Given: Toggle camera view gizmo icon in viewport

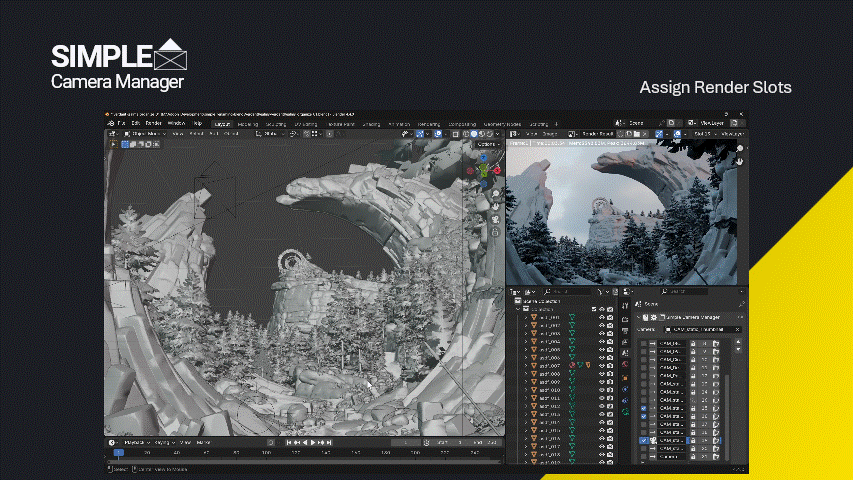Looking at the screenshot, I should 496,219.
